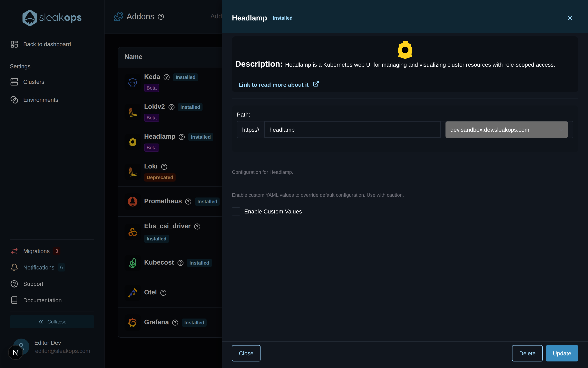The image size is (588, 368).
Task: Click the Update button
Action: tap(562, 353)
